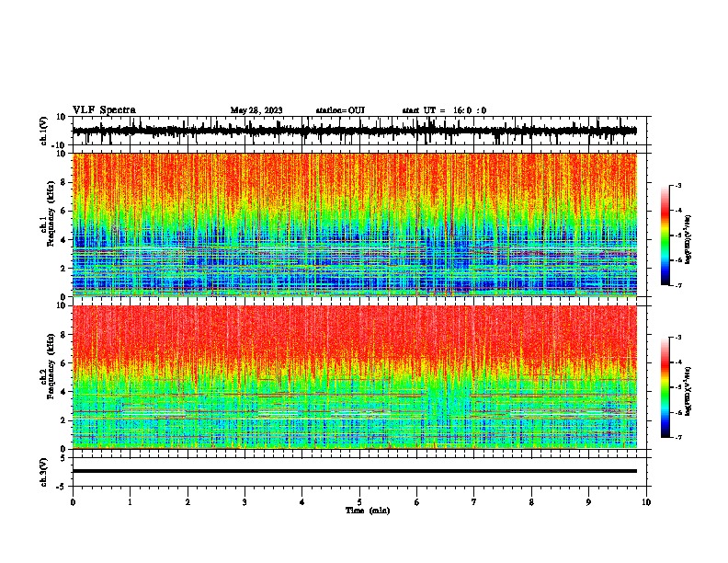728x563 pixels.
Task: Click "-3" on the ch.2 color bar scale
Action: coord(678,338)
